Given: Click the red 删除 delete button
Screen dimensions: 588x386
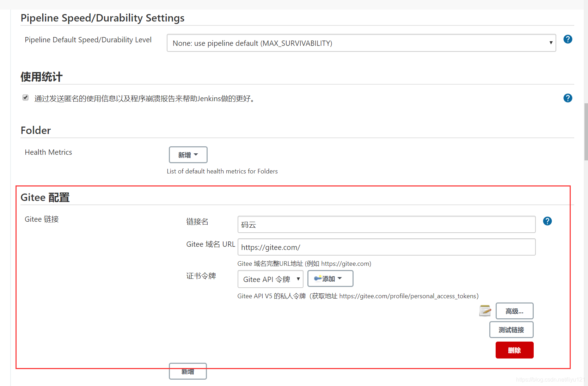Looking at the screenshot, I should click(514, 350).
